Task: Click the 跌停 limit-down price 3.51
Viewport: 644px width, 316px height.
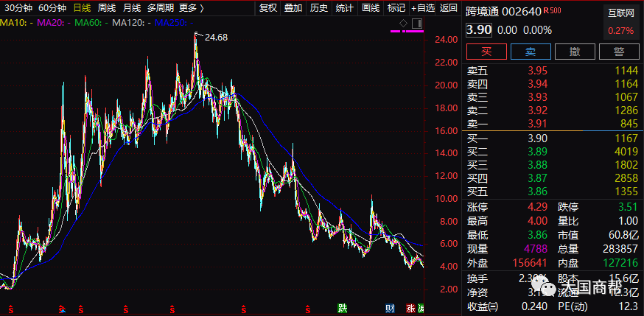Action: (629, 207)
